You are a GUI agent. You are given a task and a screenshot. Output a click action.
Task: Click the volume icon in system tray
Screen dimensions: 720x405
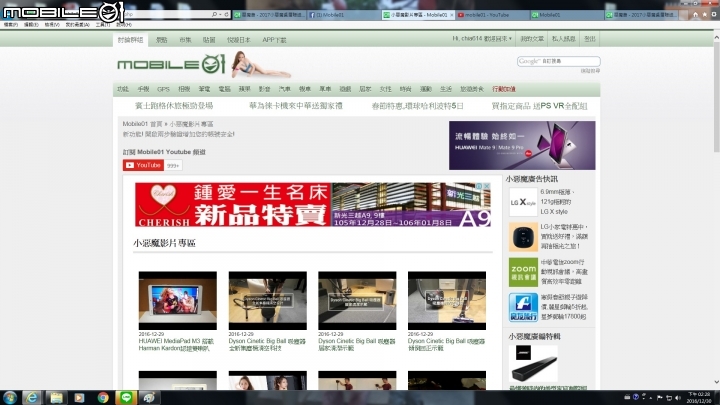click(678, 398)
